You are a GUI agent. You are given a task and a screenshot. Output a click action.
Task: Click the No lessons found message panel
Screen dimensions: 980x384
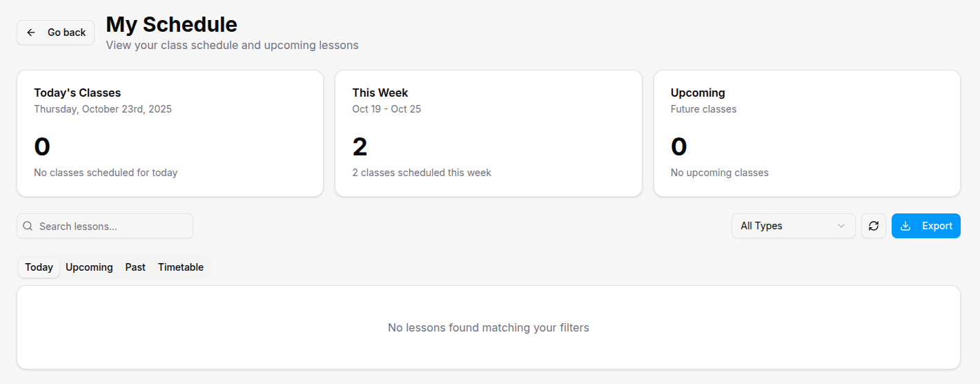[489, 327]
